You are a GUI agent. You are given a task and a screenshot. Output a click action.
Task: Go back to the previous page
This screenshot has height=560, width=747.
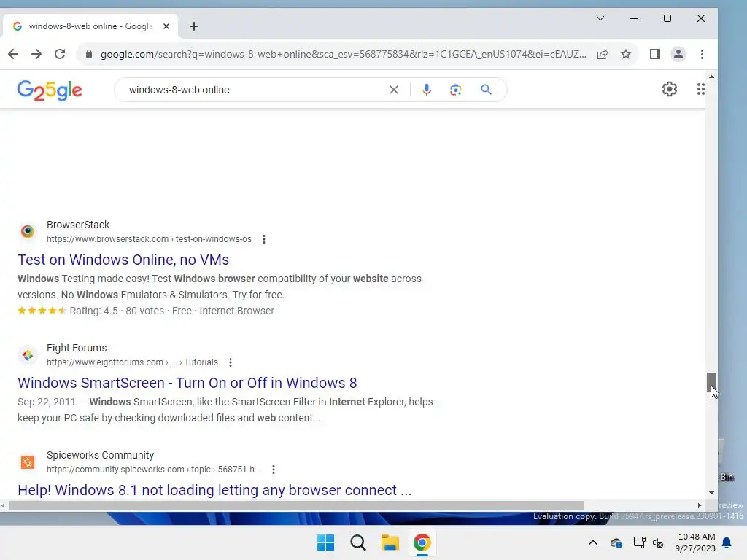pos(13,54)
